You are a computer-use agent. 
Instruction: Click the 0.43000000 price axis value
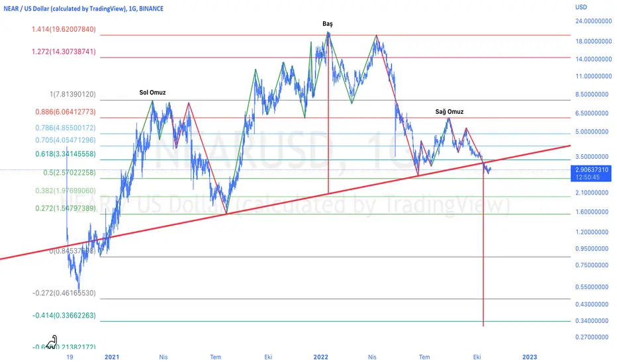[x=593, y=304]
